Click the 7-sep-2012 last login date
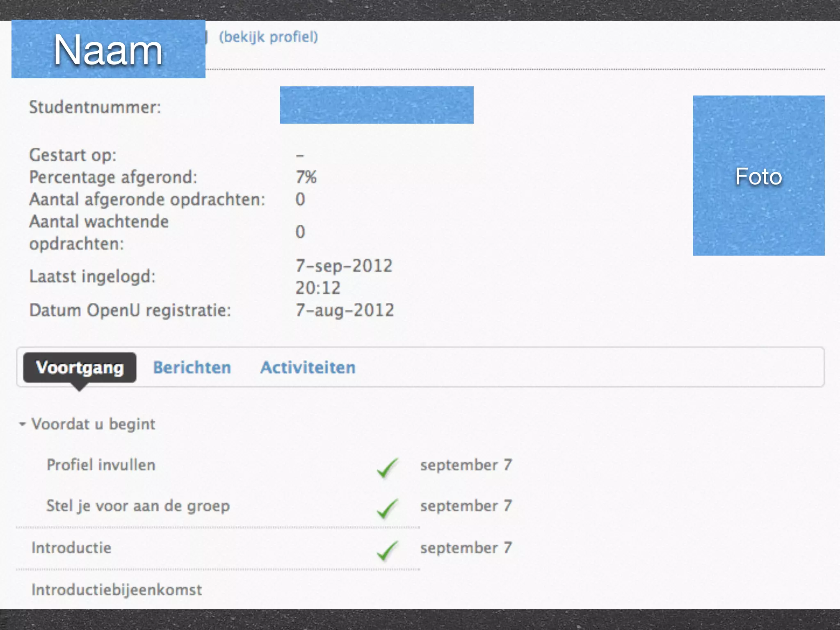 point(344,266)
